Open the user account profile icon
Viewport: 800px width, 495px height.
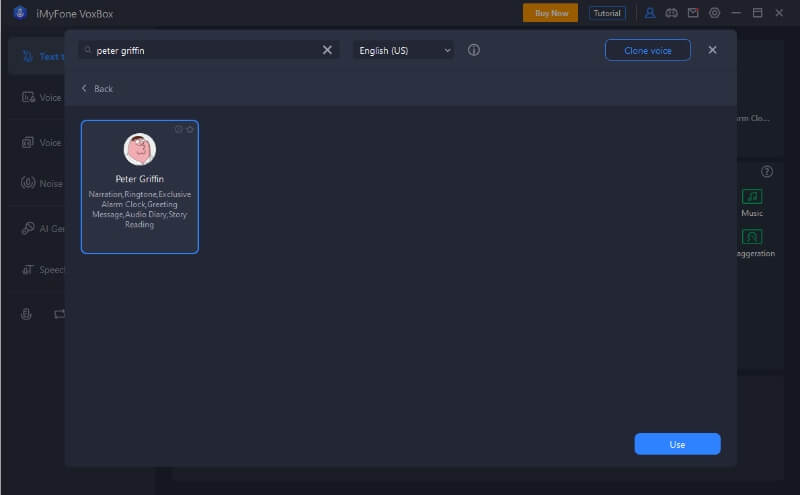pyautogui.click(x=650, y=13)
